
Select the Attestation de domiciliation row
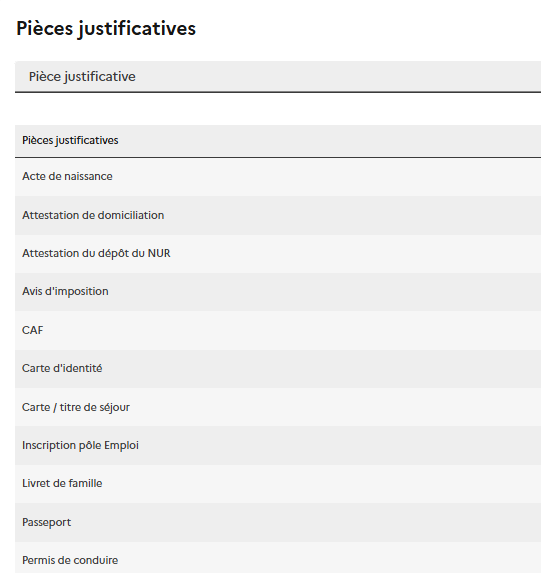278,216
